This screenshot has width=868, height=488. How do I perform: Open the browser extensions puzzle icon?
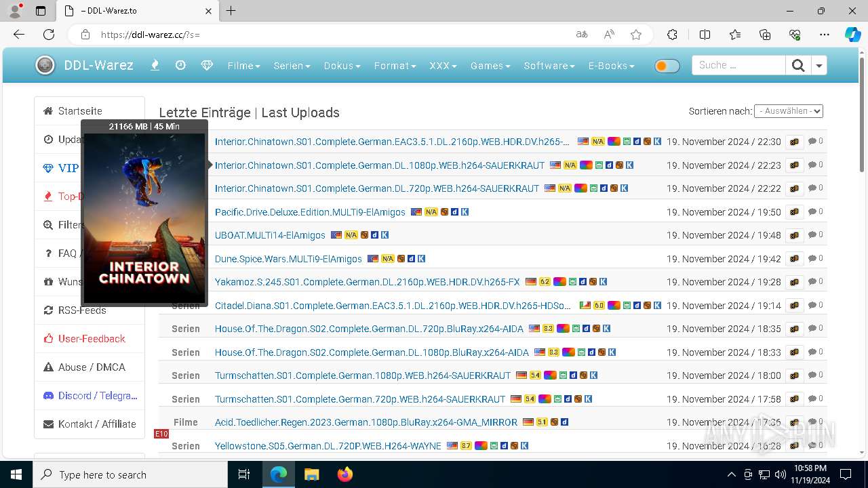pos(672,35)
